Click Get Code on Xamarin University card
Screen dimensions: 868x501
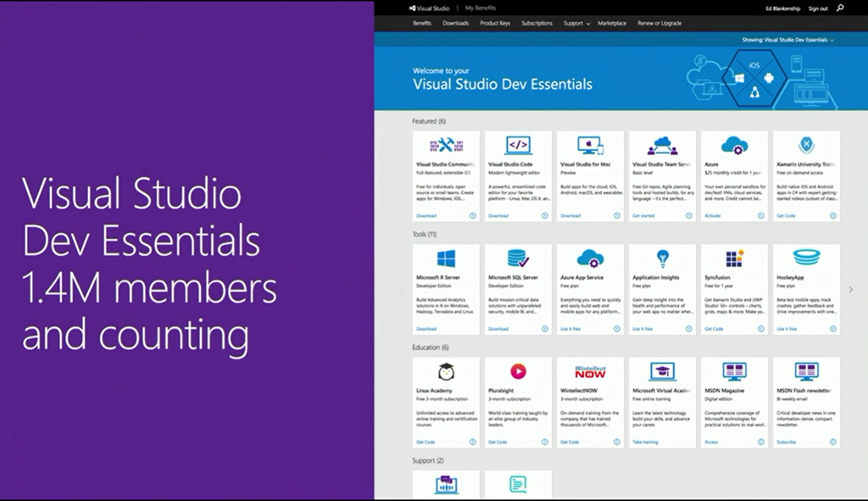[x=785, y=215]
